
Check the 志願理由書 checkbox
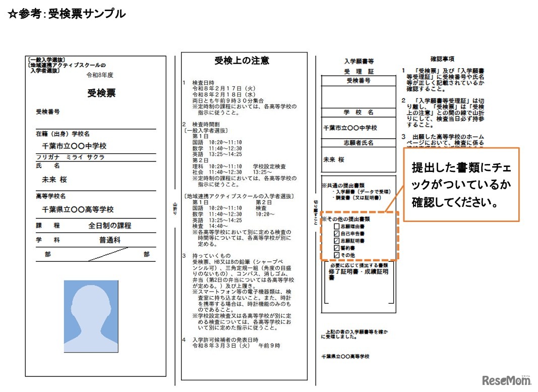336,227
